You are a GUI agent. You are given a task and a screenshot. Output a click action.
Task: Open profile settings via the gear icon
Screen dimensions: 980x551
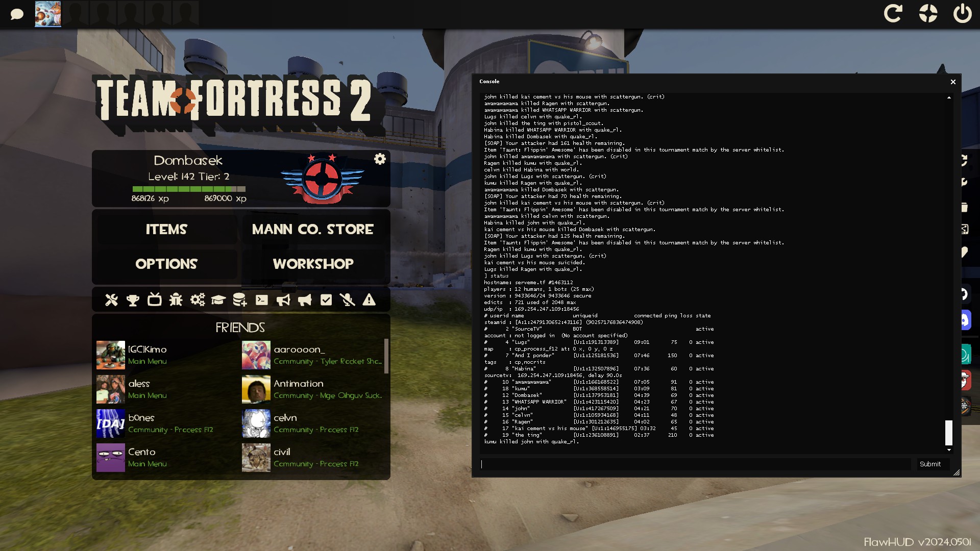pyautogui.click(x=380, y=159)
